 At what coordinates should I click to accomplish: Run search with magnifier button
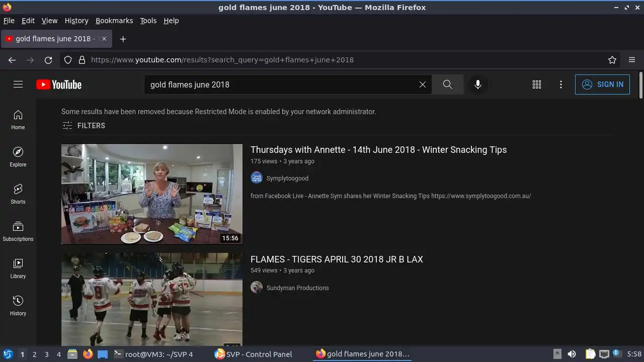448,84
